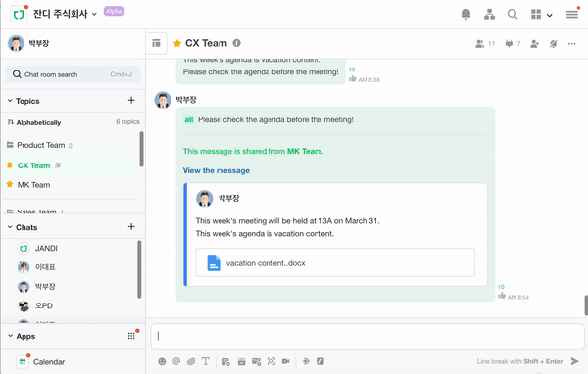Viewport: 588px width, 374px height.
Task: Click the Topics list scrollbar
Action: (141, 149)
